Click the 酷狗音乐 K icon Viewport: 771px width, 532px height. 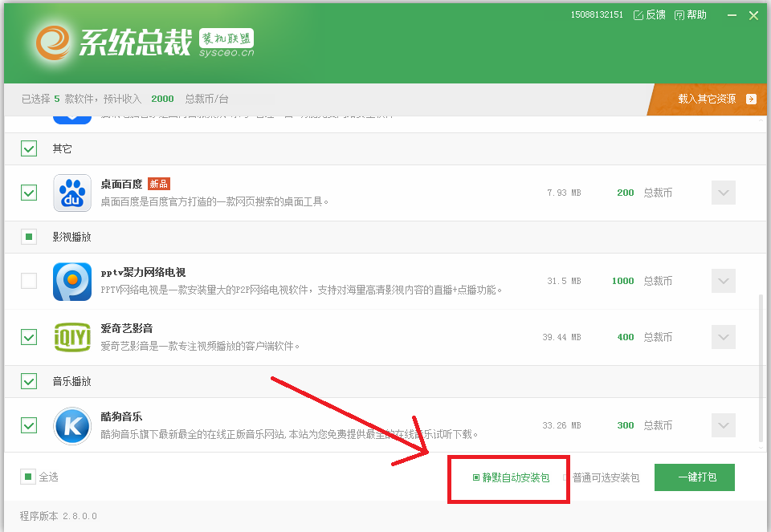pos(72,426)
